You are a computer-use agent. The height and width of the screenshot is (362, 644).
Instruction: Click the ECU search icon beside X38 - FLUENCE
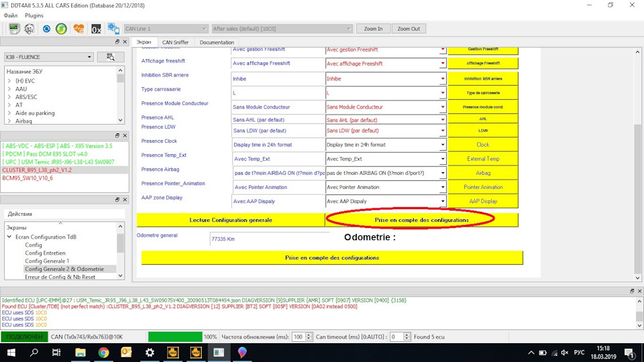[x=110, y=57]
